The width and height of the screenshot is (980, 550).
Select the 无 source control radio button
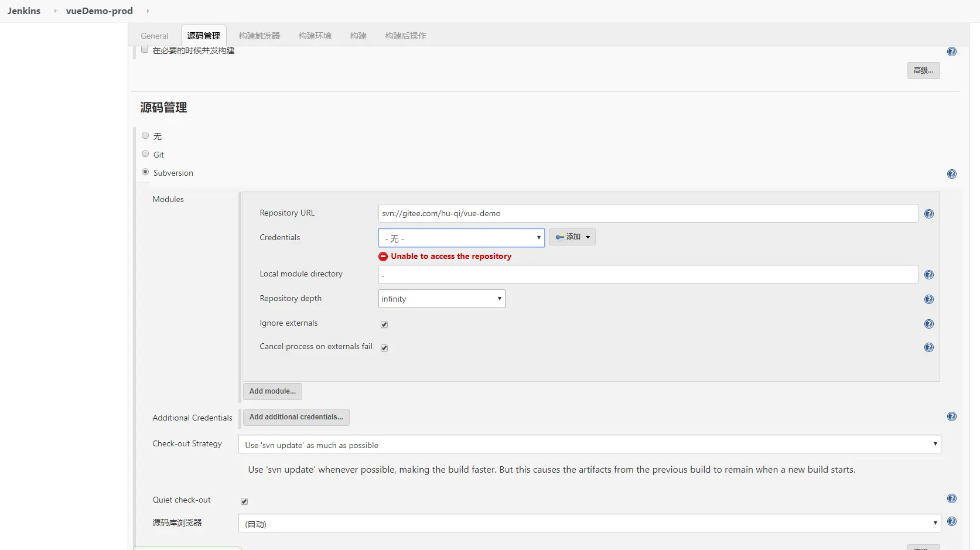(145, 135)
